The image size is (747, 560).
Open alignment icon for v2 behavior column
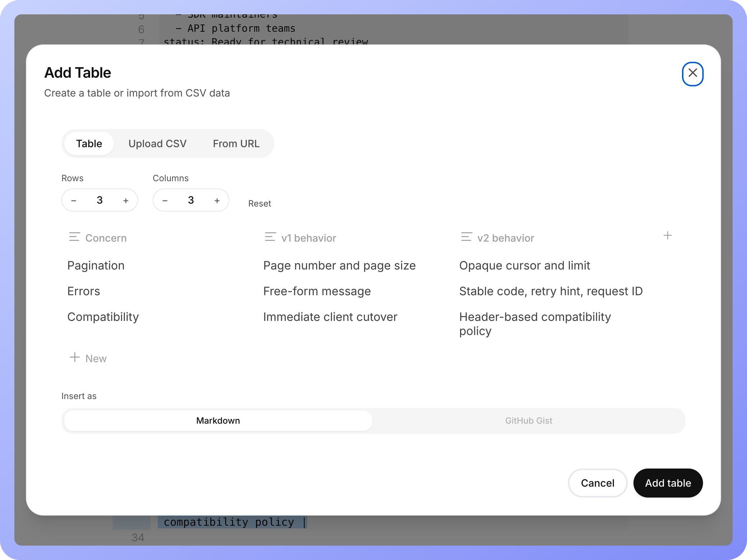pos(466,237)
